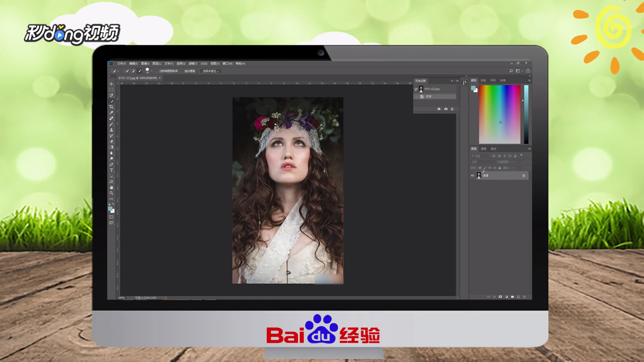Delete layer trash icon in Layers panel
This screenshot has height=362, width=644.
[x=524, y=297]
